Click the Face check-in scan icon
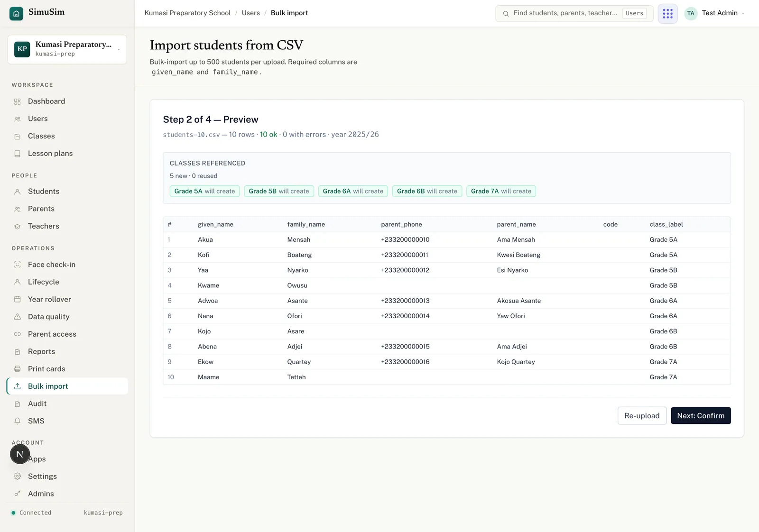 pos(18,265)
